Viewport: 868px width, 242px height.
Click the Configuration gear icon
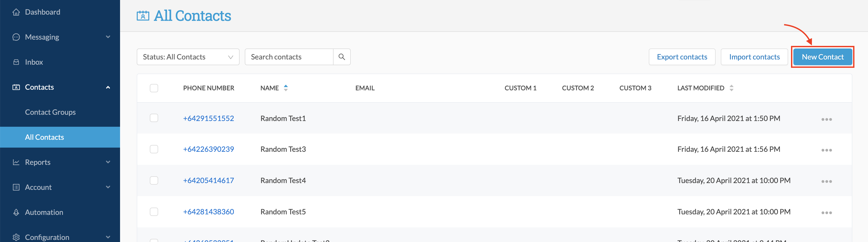[x=16, y=237]
